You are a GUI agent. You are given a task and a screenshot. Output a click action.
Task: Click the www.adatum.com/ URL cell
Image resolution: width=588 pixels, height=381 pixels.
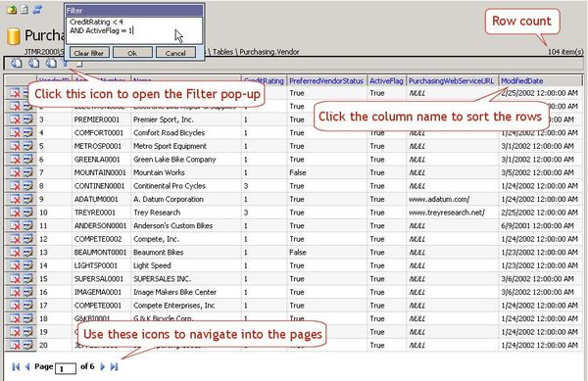point(439,199)
